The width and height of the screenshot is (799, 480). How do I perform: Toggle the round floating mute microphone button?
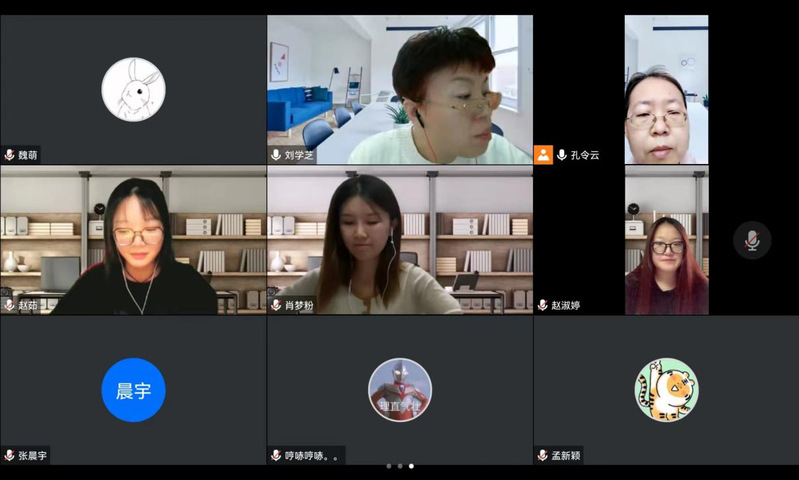(752, 240)
